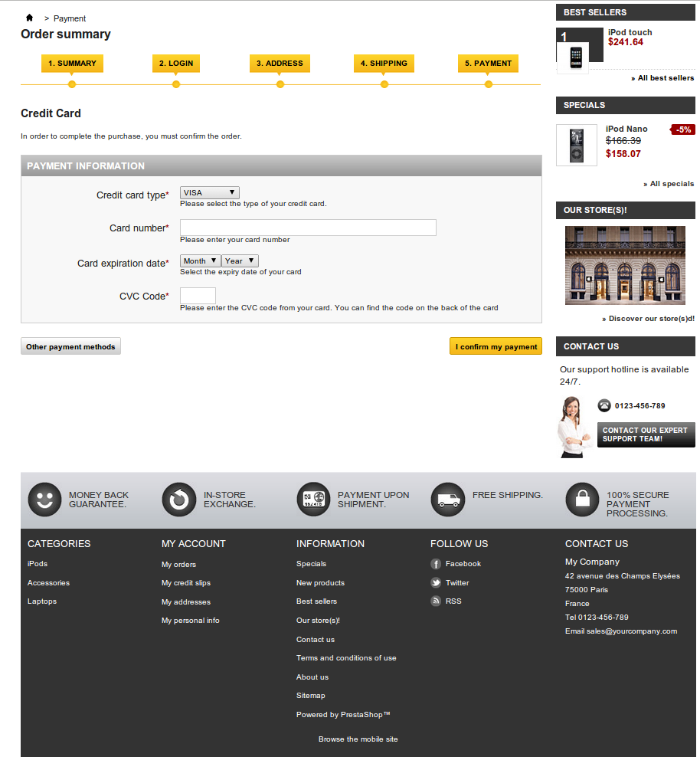Viewport: 700px width, 757px height.
Task: Click into the CVC Code field
Action: (198, 296)
